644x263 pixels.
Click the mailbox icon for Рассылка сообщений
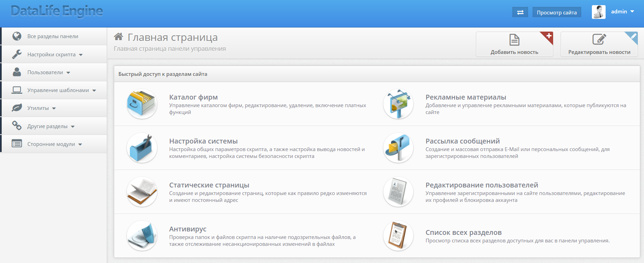(x=398, y=148)
